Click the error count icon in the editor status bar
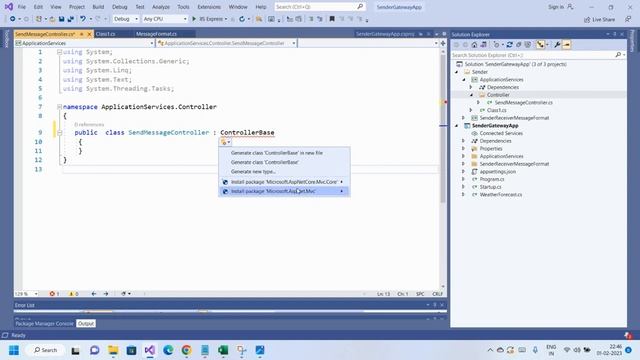 click(x=52, y=293)
